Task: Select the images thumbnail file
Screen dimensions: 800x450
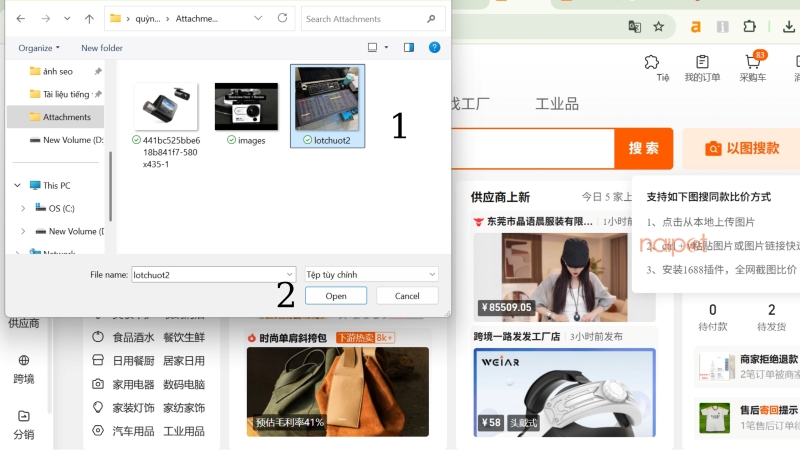Action: point(246,113)
